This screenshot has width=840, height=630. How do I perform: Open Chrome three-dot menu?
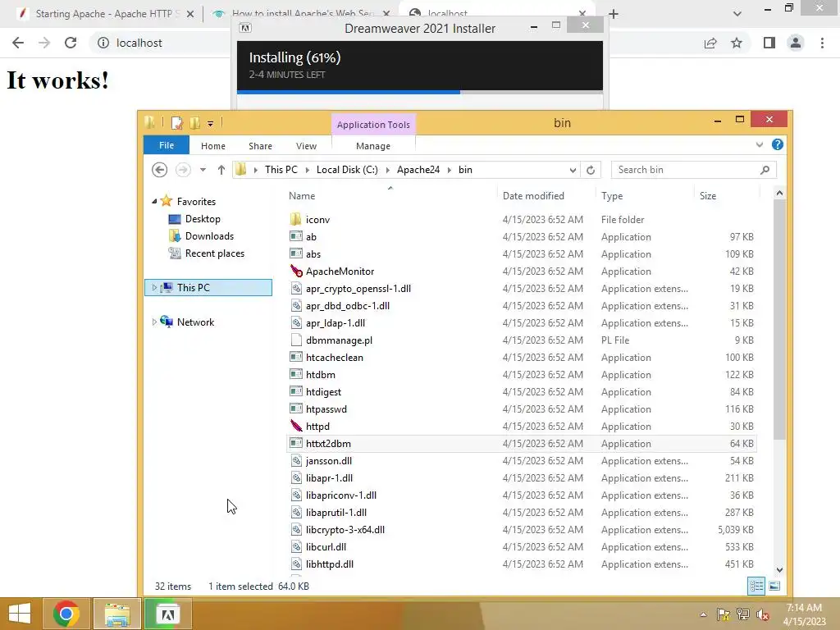click(822, 43)
